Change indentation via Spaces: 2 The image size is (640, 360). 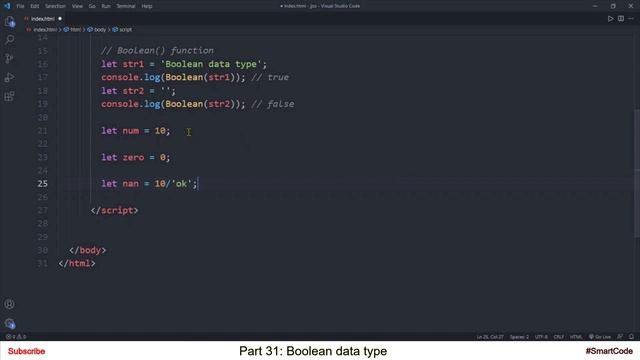point(519,337)
